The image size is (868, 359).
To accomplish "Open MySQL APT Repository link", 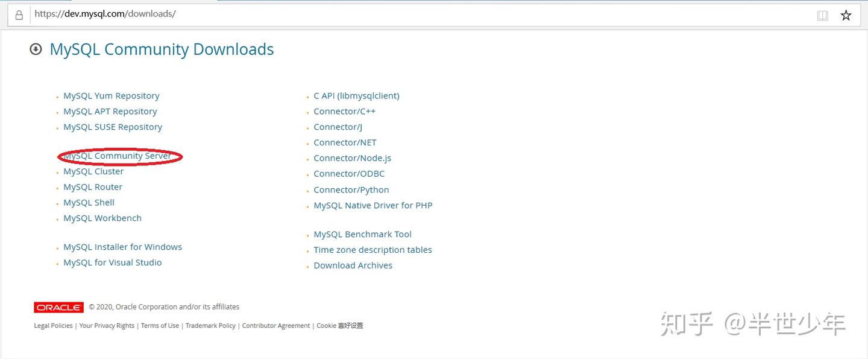I will pyautogui.click(x=110, y=112).
